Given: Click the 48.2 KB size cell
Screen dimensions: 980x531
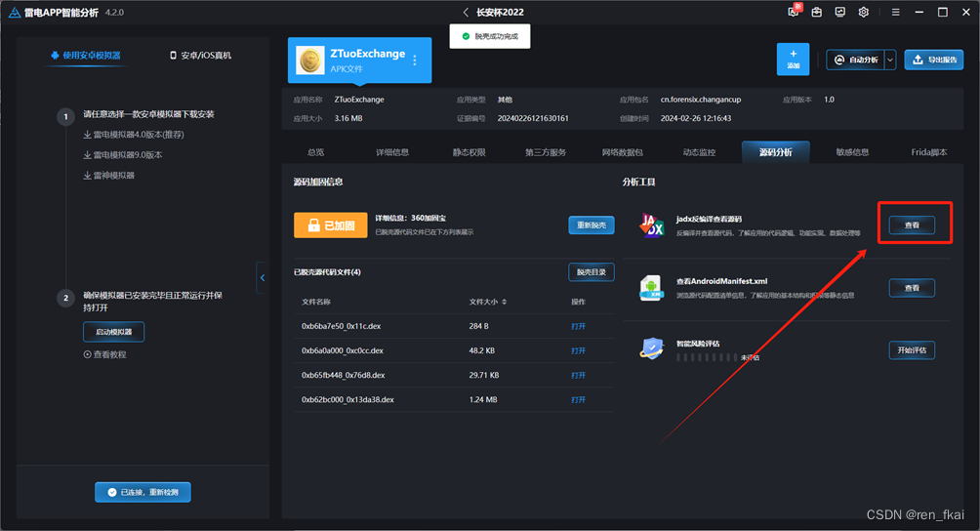Looking at the screenshot, I should pos(482,350).
